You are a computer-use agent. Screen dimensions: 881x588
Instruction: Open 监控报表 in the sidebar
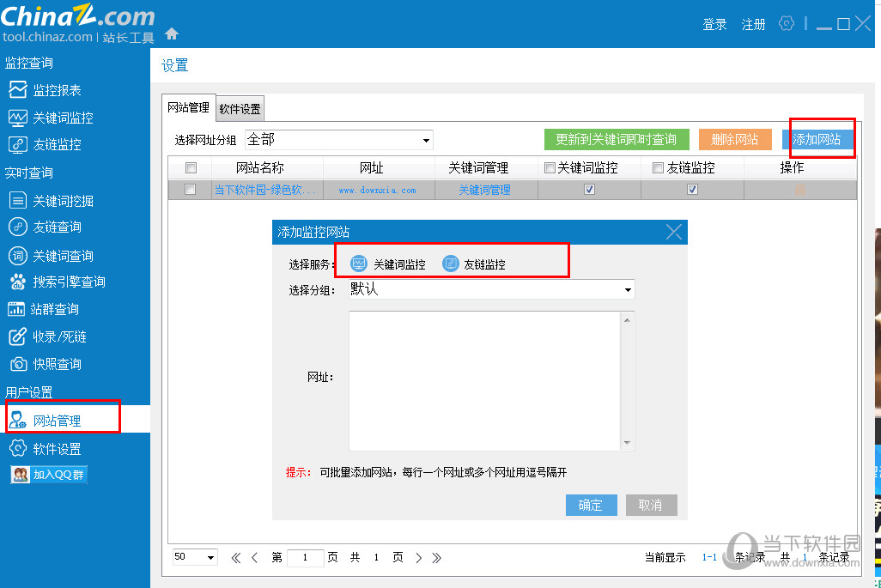pyautogui.click(x=45, y=90)
